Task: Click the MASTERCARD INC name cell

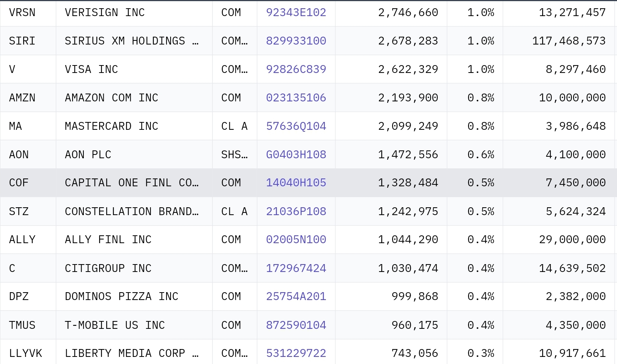Action: (134, 126)
